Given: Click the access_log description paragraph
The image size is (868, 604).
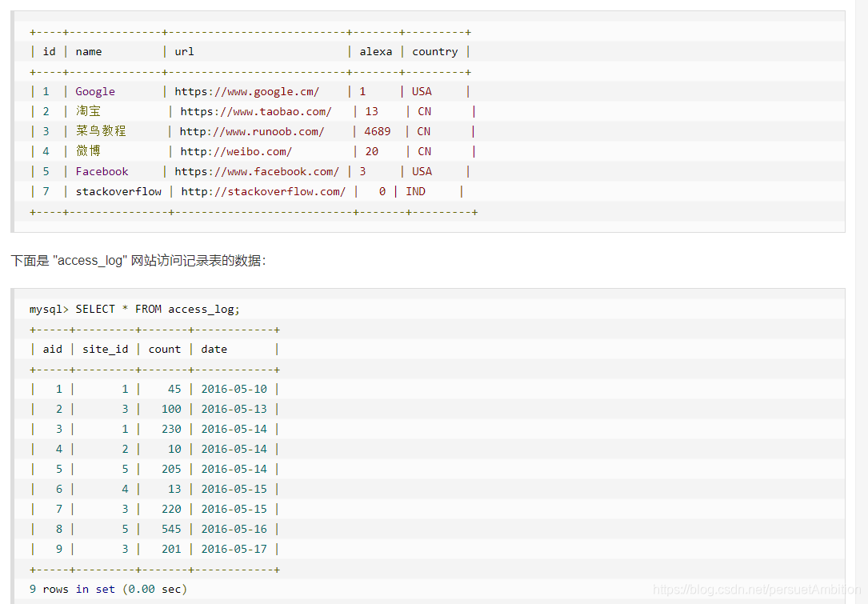Looking at the screenshot, I should [138, 260].
